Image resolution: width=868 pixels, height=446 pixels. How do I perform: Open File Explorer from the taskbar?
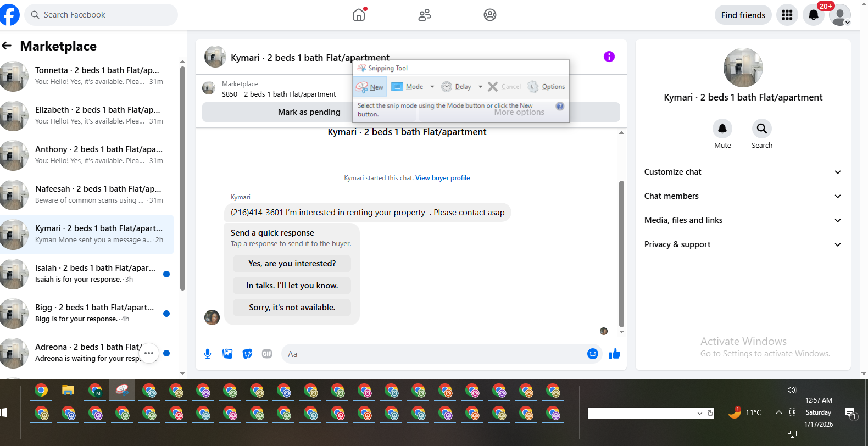tap(68, 391)
